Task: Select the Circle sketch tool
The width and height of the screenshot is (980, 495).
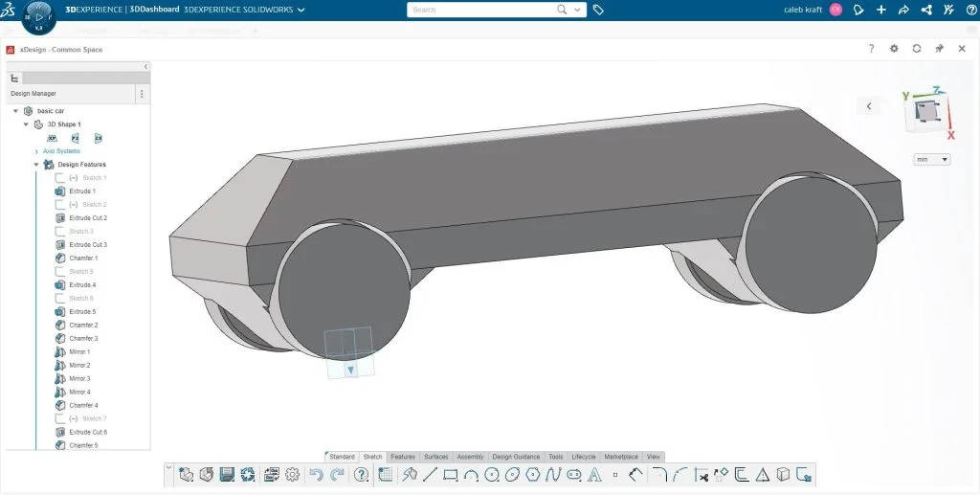Action: (x=492, y=475)
